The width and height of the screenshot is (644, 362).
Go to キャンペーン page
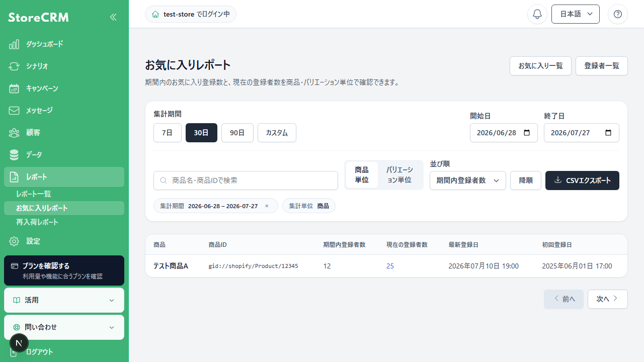click(64, 88)
